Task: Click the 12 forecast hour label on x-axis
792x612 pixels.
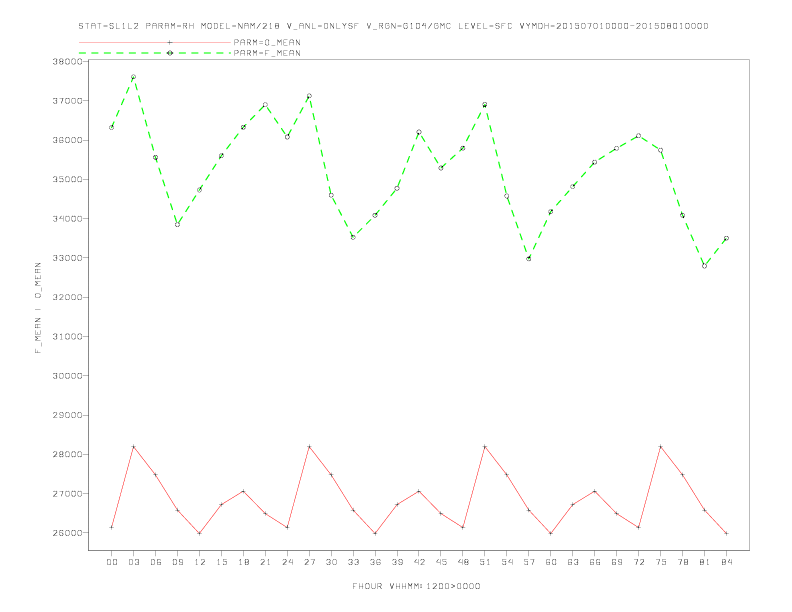Action: tap(200, 562)
